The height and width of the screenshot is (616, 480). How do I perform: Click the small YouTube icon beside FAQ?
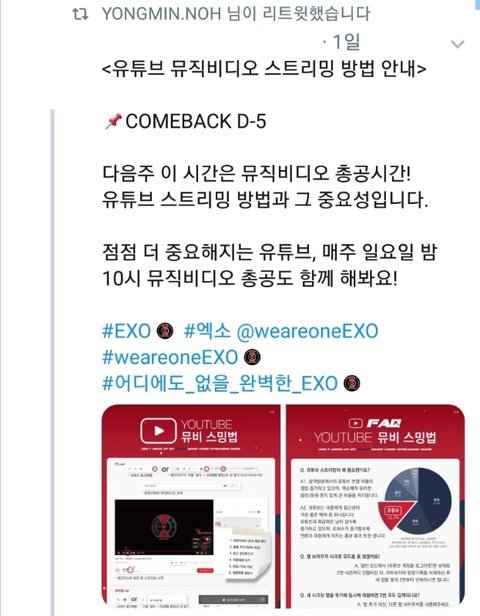pyautogui.click(x=355, y=423)
